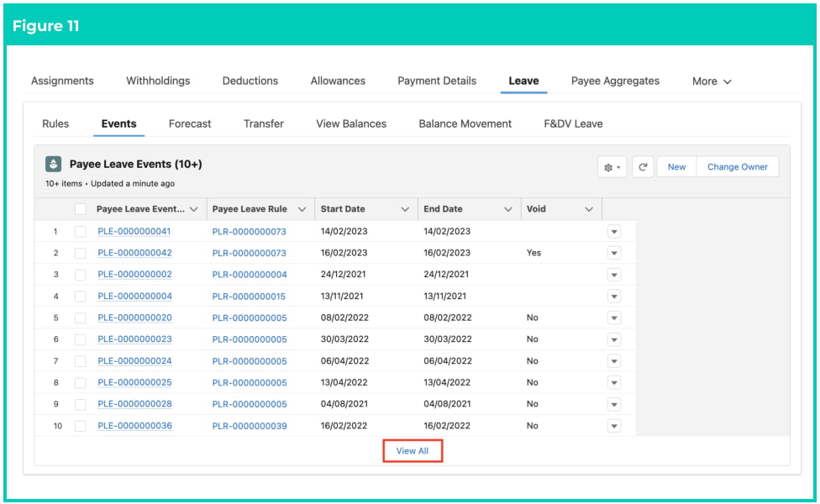Select checkbox for PLE-0000000036 row
This screenshot has height=504, width=820.
click(80, 426)
